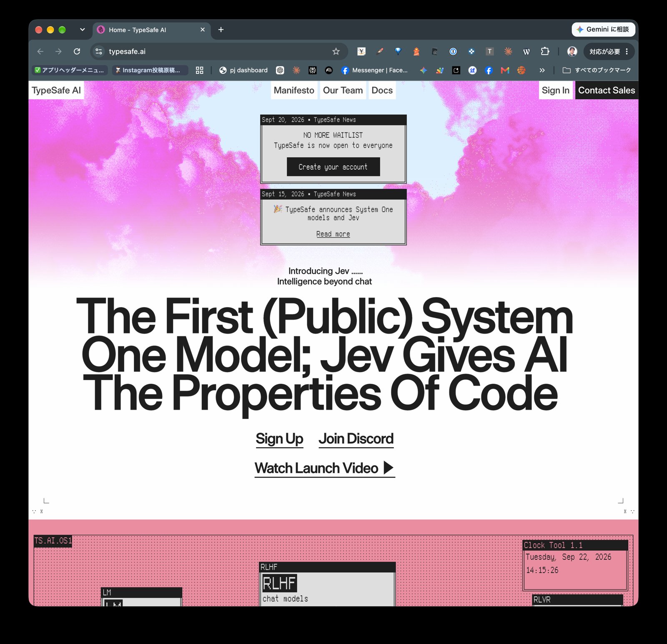Go back to the previous page
This screenshot has height=644, width=667.
(x=40, y=51)
